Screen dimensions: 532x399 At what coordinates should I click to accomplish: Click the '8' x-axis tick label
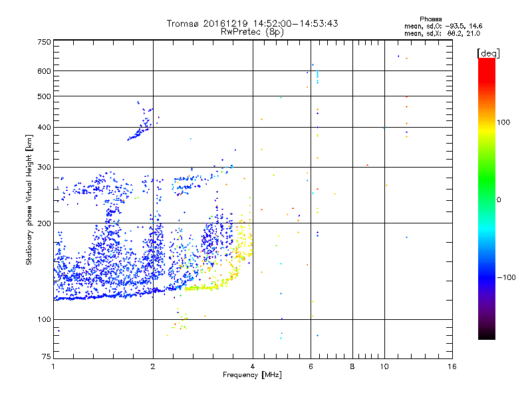pyautogui.click(x=352, y=366)
